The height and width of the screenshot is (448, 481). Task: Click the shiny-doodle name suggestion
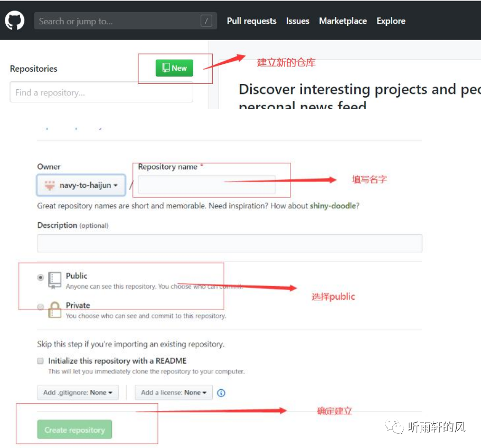click(333, 205)
